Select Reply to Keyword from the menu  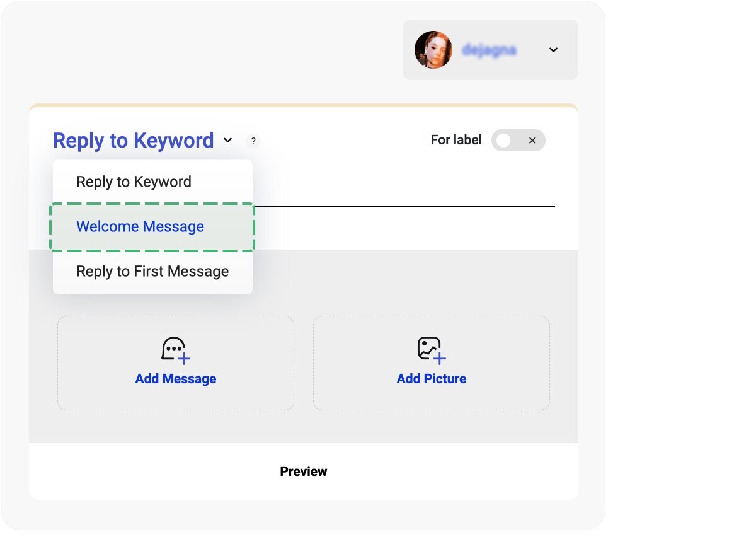pos(134,182)
